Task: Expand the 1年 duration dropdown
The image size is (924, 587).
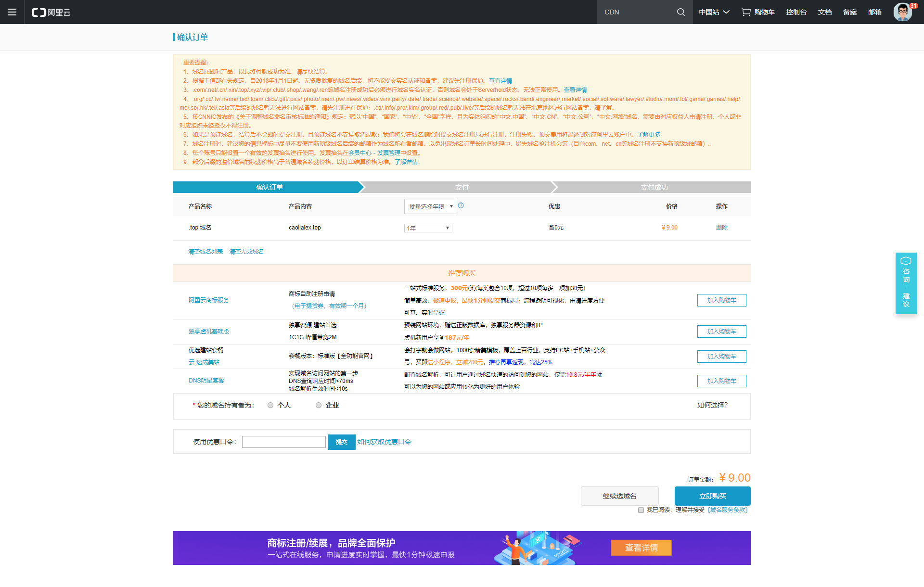Action: click(428, 228)
